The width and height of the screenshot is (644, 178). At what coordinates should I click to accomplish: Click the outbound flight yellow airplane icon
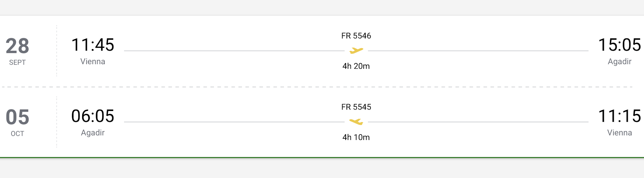356,51
